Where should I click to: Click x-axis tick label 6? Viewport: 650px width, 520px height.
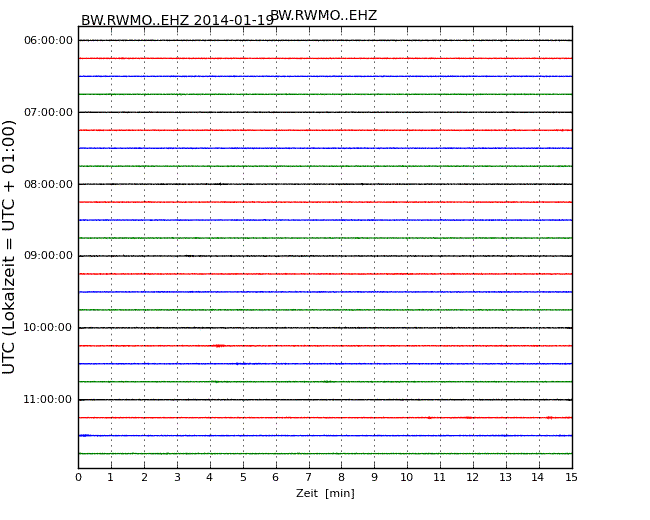pyautogui.click(x=276, y=478)
